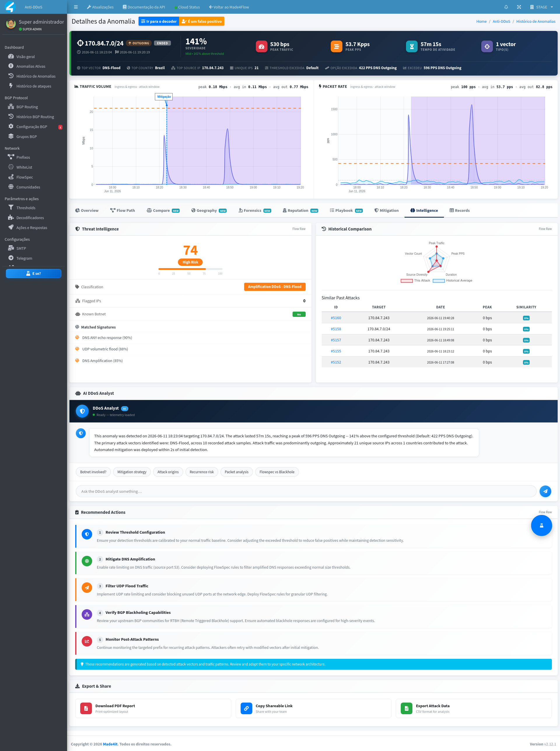Click 'Attack origins' suggestion chip
560x751 pixels.
pyautogui.click(x=168, y=472)
